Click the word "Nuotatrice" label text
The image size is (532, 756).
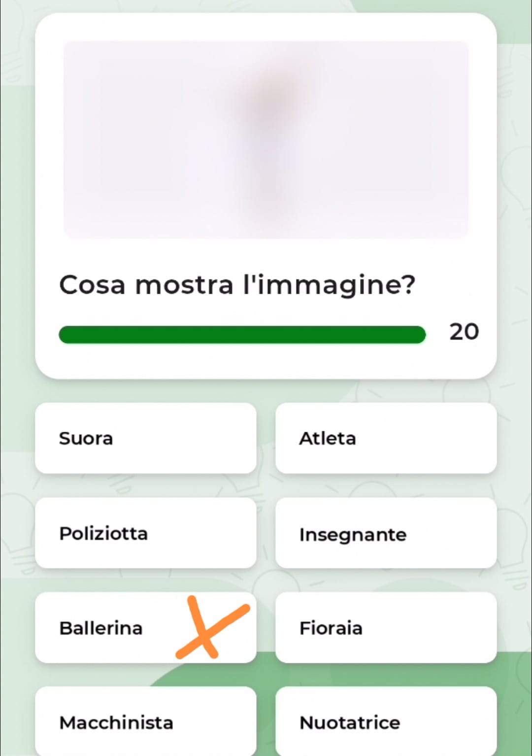point(350,722)
